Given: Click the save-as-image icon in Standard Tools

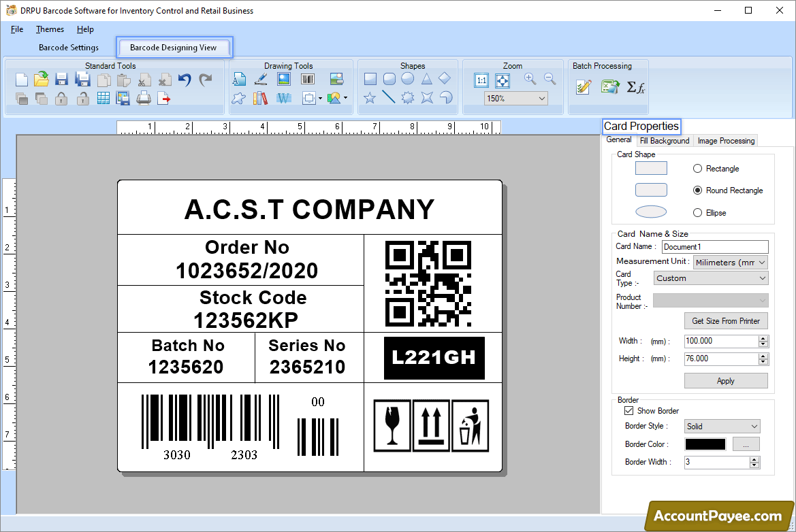Looking at the screenshot, I should (123, 98).
